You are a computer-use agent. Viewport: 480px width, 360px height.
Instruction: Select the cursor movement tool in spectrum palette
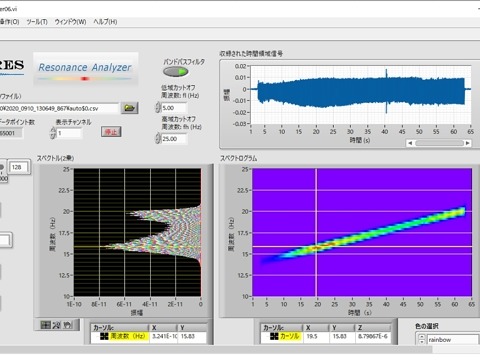45,325
